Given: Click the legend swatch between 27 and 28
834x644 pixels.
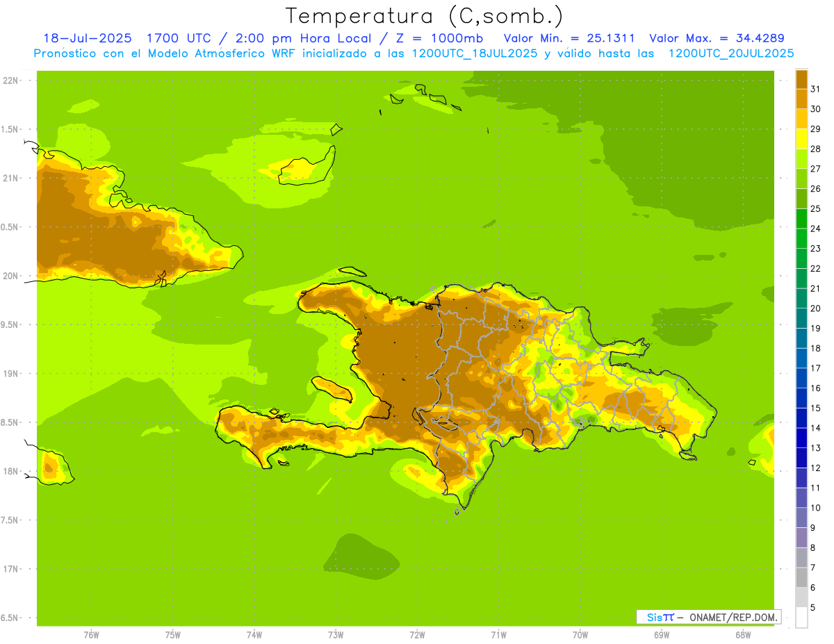Looking at the screenshot, I should [x=801, y=158].
